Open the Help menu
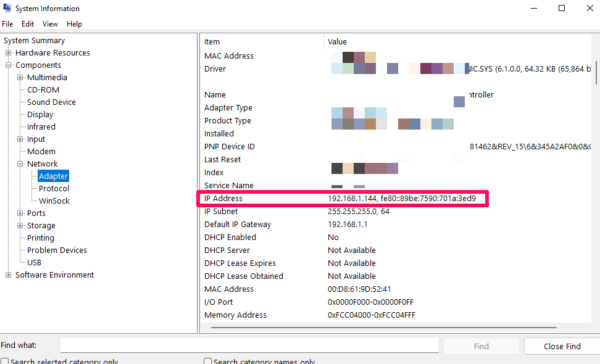The width and height of the screenshot is (600, 364). click(74, 23)
